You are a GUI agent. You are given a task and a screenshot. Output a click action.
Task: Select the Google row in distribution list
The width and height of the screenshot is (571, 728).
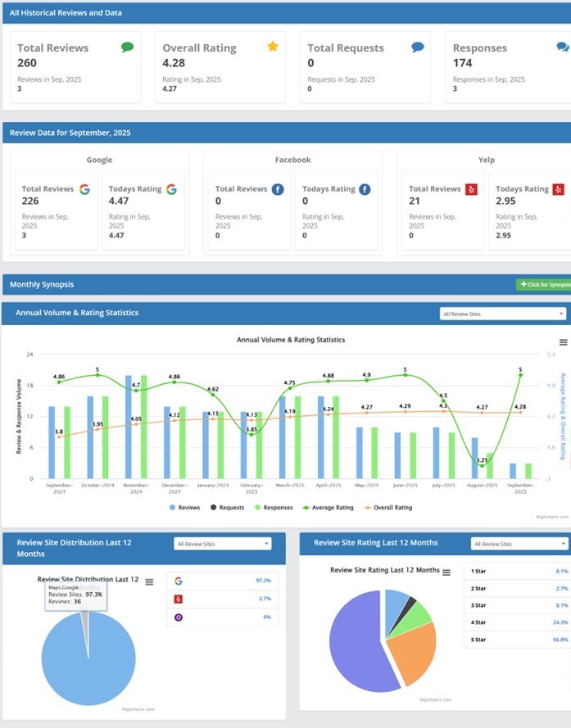[x=221, y=581]
